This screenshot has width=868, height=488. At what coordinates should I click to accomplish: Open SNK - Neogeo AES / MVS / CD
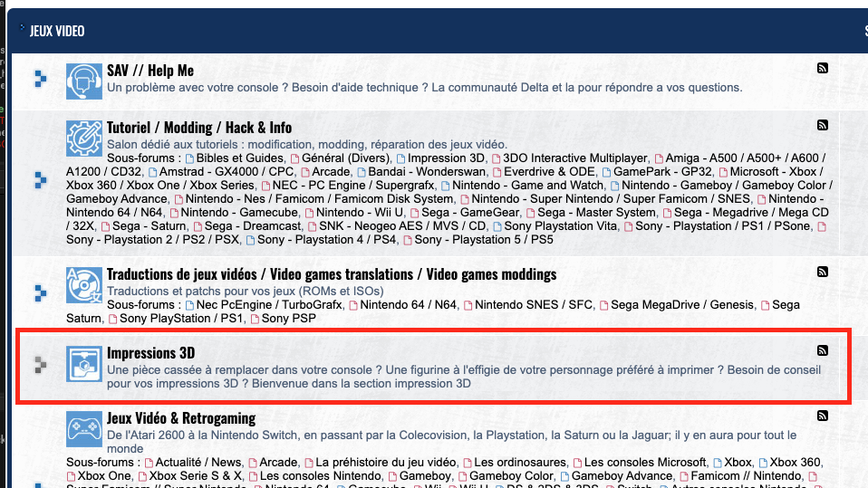(402, 225)
